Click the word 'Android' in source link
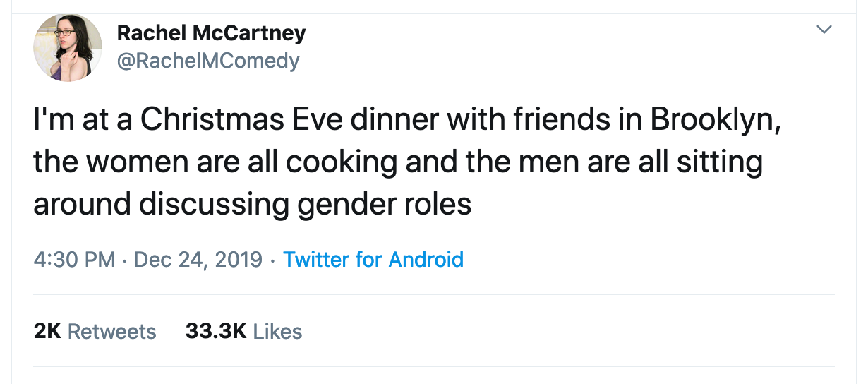The image size is (868, 384). [426, 260]
